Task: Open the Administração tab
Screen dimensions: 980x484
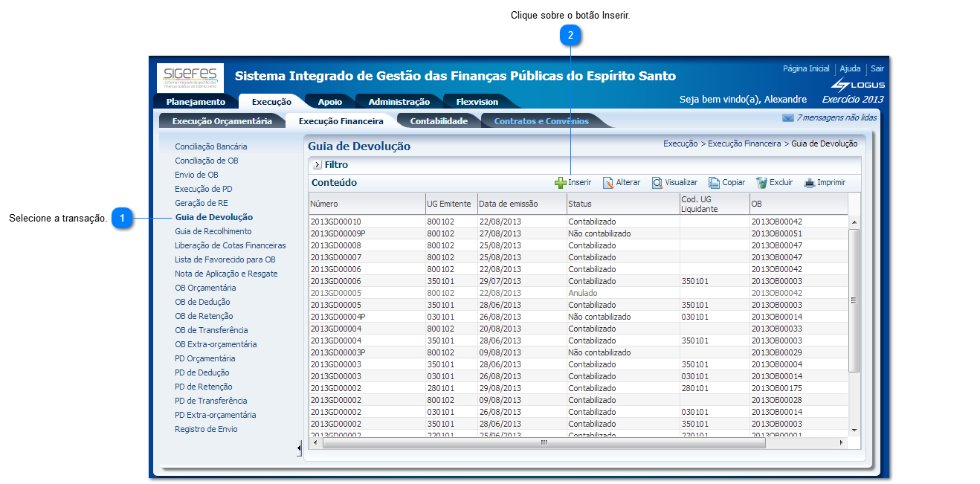Action: click(399, 102)
